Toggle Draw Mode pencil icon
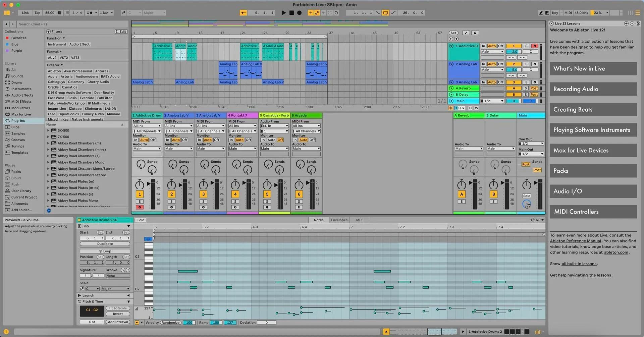The image size is (644, 337). (541, 13)
